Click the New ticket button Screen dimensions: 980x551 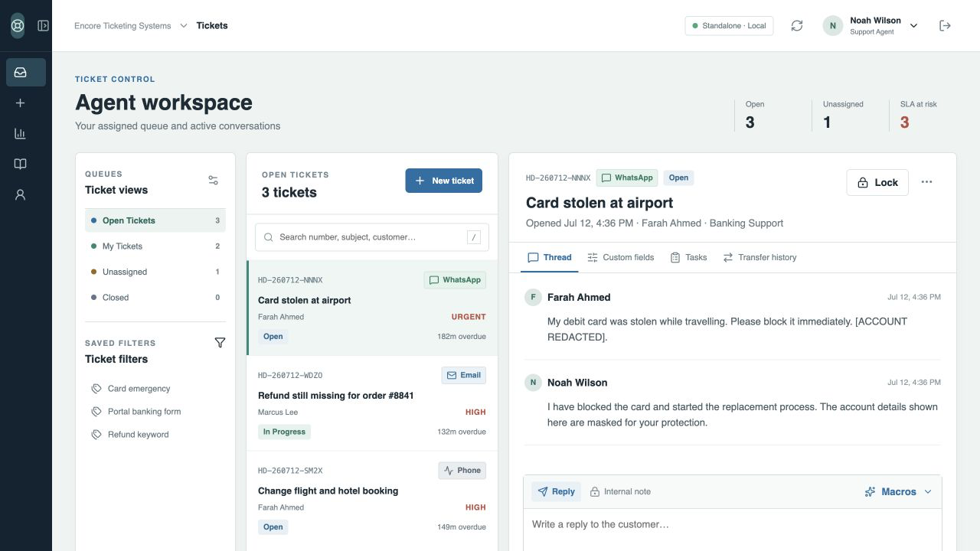pyautogui.click(x=444, y=181)
